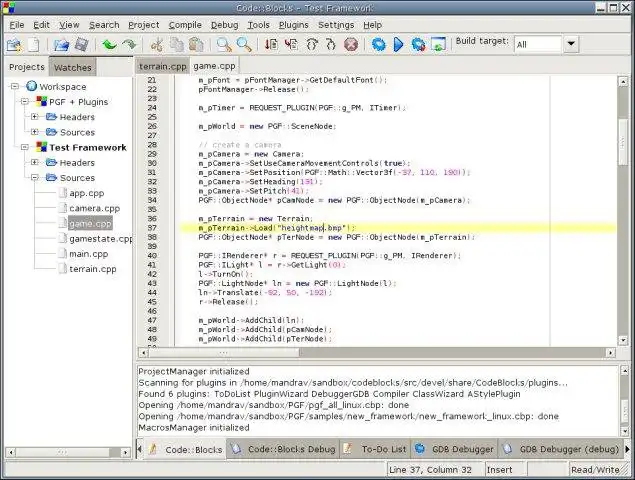The width and height of the screenshot is (635, 480).
Task: Switch to the terrain.cpp editor tab
Action: click(161, 66)
